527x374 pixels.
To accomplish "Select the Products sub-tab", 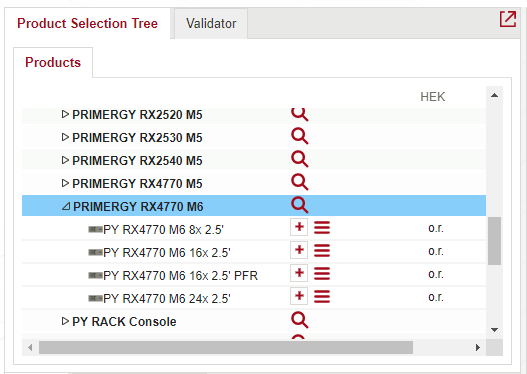I will pos(53,63).
